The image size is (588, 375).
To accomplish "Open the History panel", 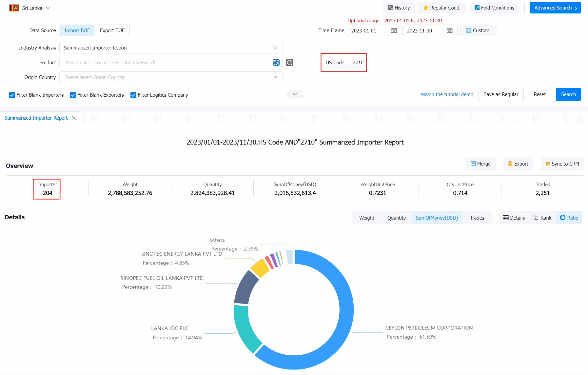I will pos(399,8).
